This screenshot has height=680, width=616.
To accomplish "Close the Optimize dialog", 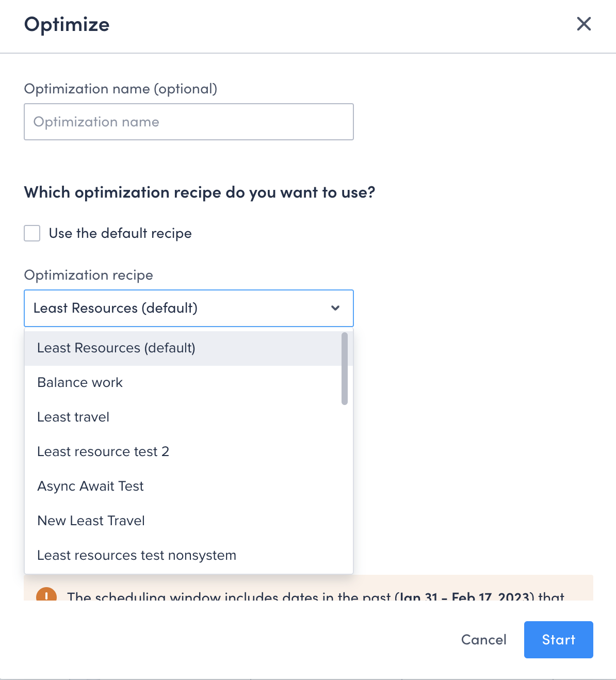I will point(583,24).
